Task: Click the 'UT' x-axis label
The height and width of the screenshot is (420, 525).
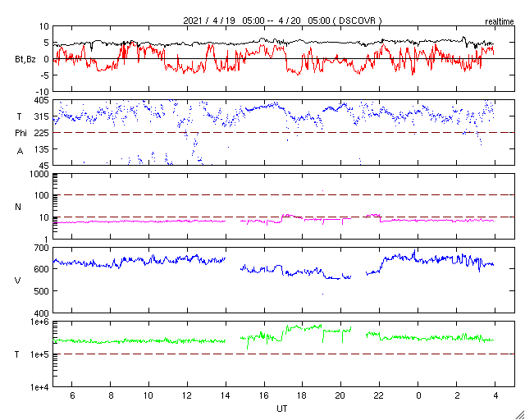Action: [281, 409]
